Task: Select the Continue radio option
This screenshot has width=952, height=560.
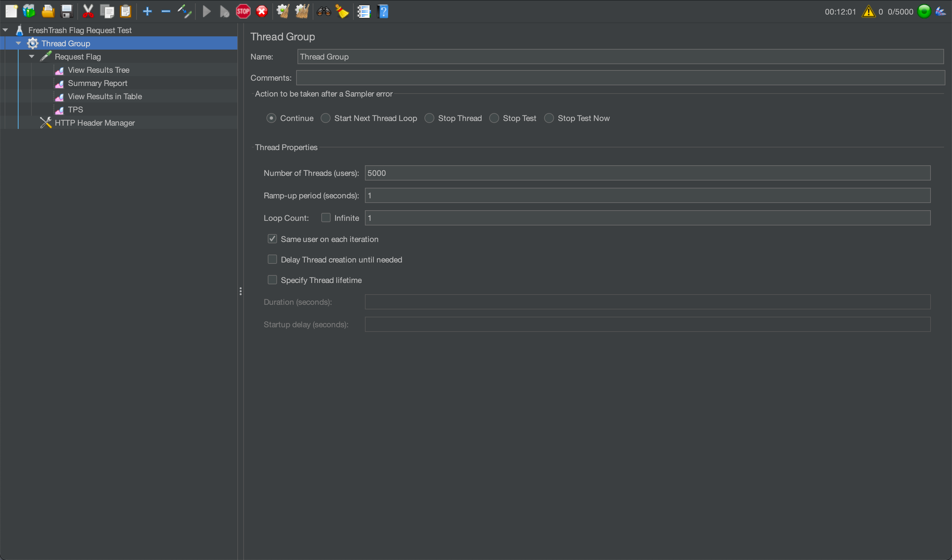Action: 271,118
